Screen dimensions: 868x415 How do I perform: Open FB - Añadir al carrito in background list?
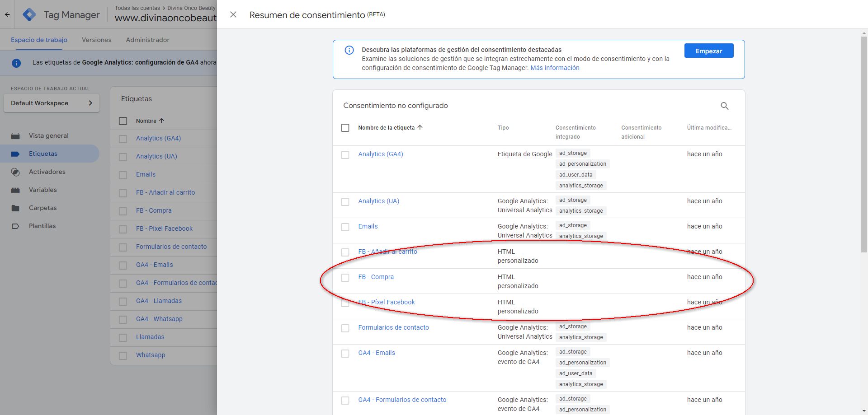(x=165, y=192)
